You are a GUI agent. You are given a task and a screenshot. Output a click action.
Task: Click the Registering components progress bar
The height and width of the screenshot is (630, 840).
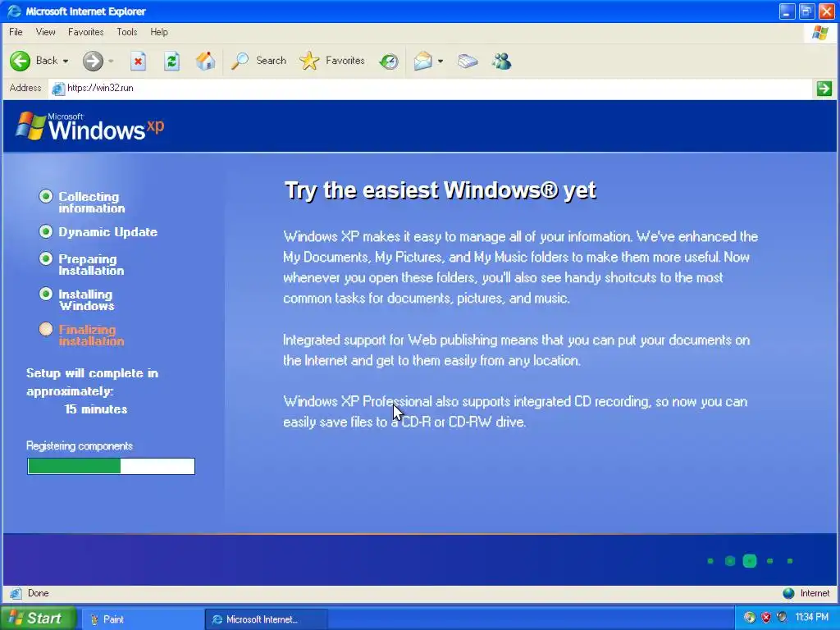tap(111, 466)
